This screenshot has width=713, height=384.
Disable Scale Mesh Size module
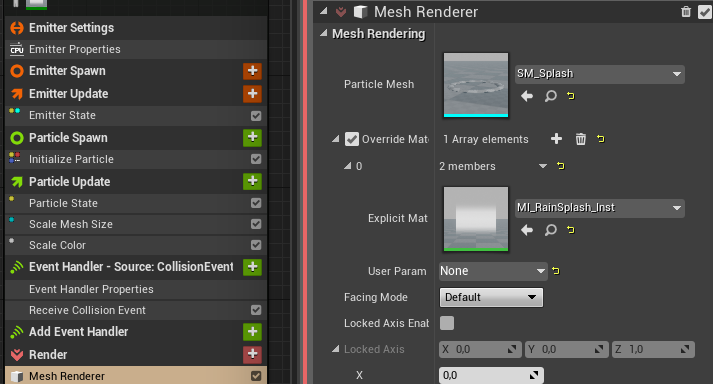pyautogui.click(x=256, y=224)
